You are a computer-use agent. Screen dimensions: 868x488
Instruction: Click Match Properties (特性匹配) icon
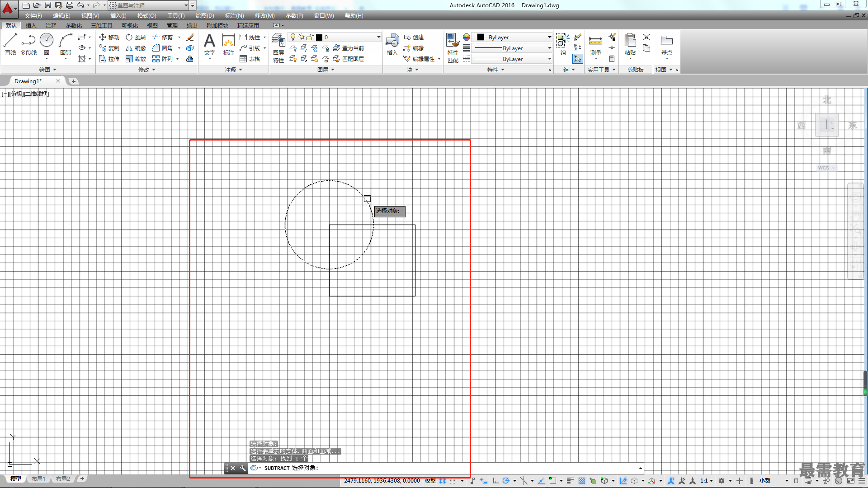click(x=453, y=48)
